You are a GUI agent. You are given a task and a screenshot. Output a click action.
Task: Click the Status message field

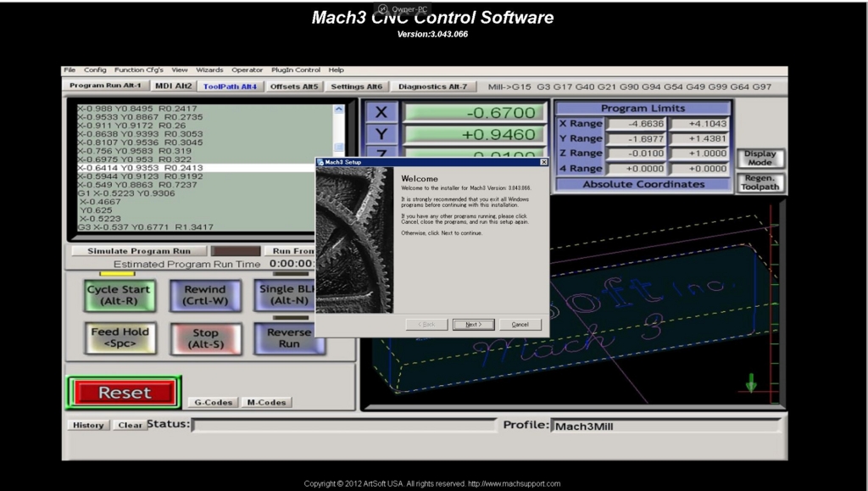pyautogui.click(x=344, y=425)
